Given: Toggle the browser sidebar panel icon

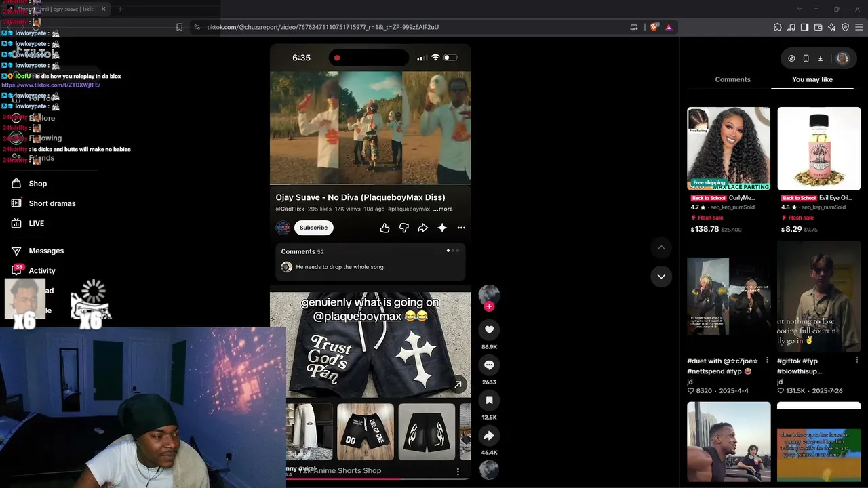Looking at the screenshot, I should point(804,27).
